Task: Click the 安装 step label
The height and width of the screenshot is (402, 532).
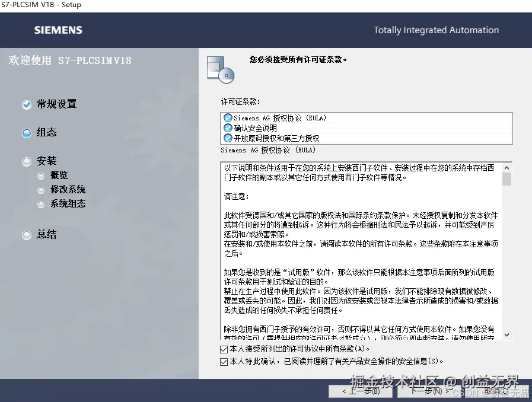Action: (x=46, y=161)
